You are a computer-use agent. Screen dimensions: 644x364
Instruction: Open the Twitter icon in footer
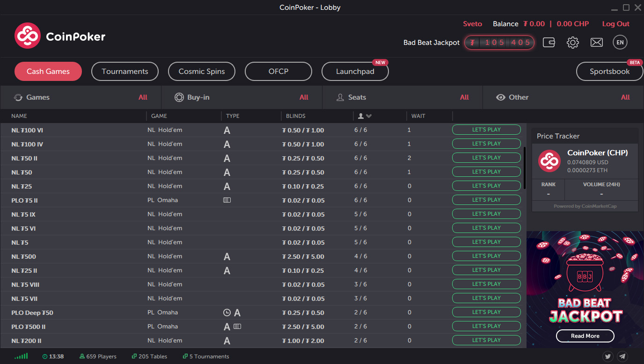pyautogui.click(x=608, y=357)
